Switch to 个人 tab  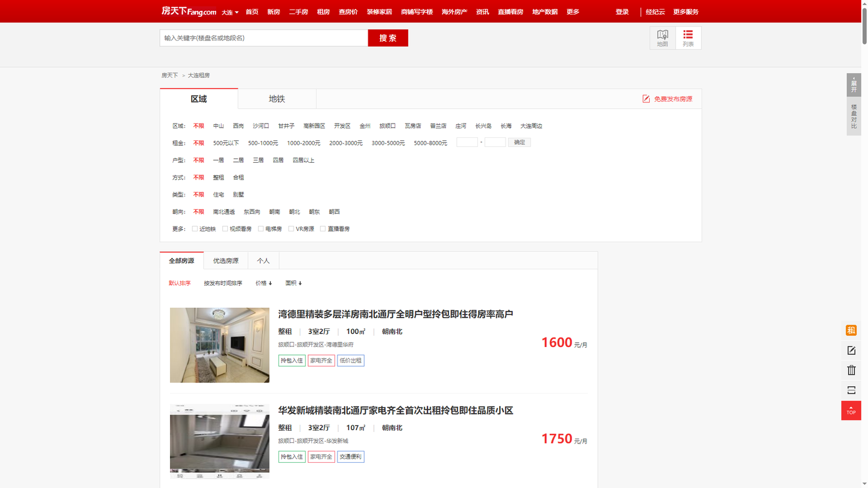click(x=263, y=261)
